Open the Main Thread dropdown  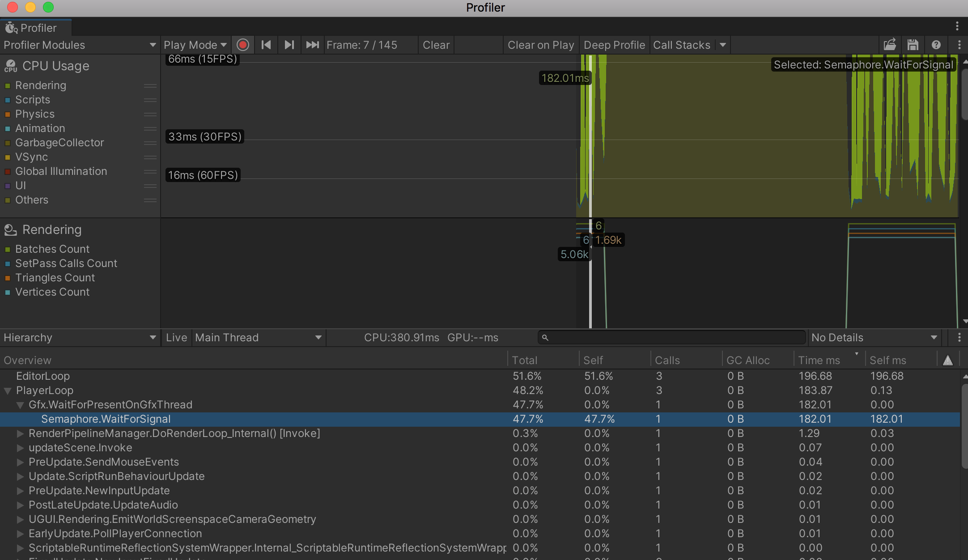(x=258, y=338)
